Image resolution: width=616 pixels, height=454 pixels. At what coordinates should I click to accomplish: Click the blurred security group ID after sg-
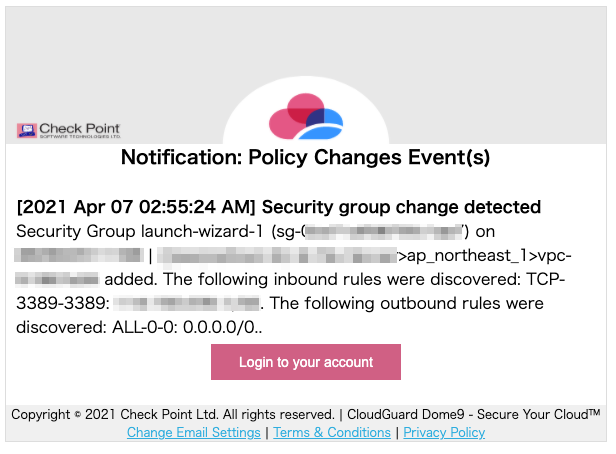coord(384,232)
